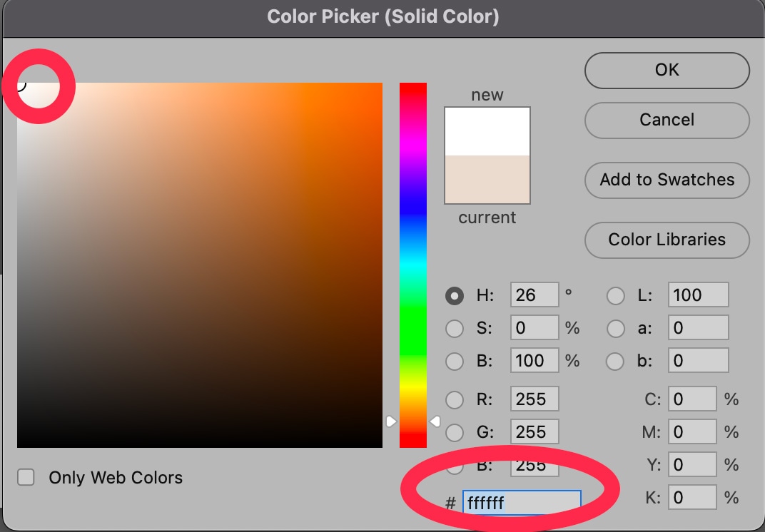Viewport: 765px width, 532px height.
Task: Click the K (black) percentage field
Action: 692,496
